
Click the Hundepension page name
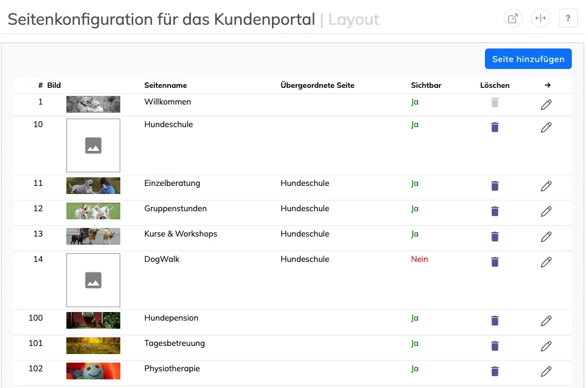172,318
